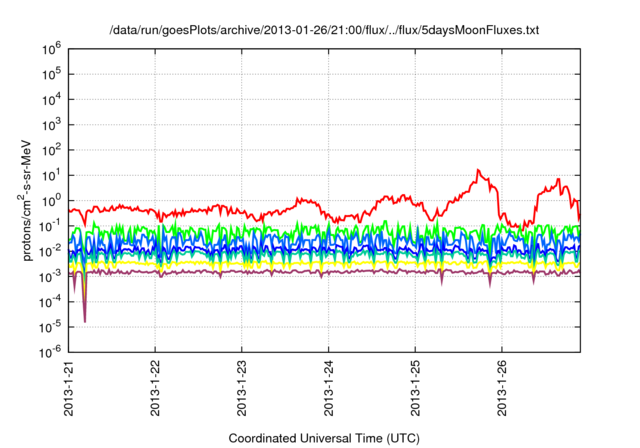The height and width of the screenshot is (448, 640).
Task: Click the 10^5 y-axis tick label
Action: click(x=51, y=75)
